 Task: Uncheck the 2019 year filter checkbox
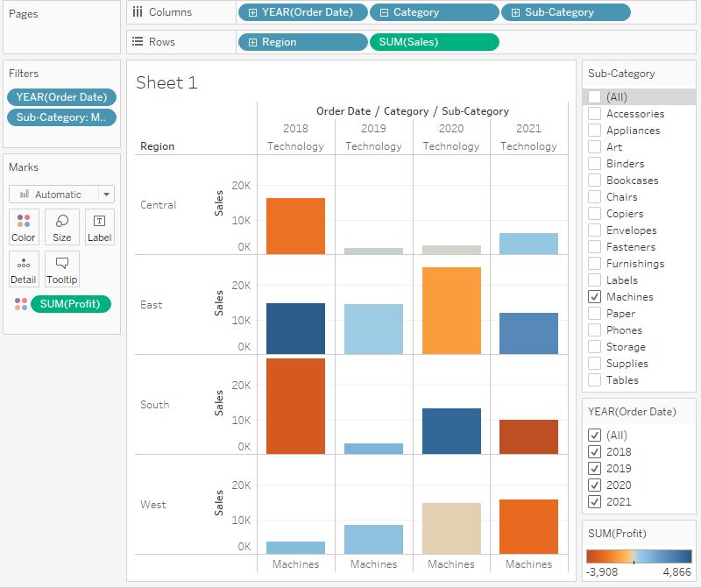point(595,469)
